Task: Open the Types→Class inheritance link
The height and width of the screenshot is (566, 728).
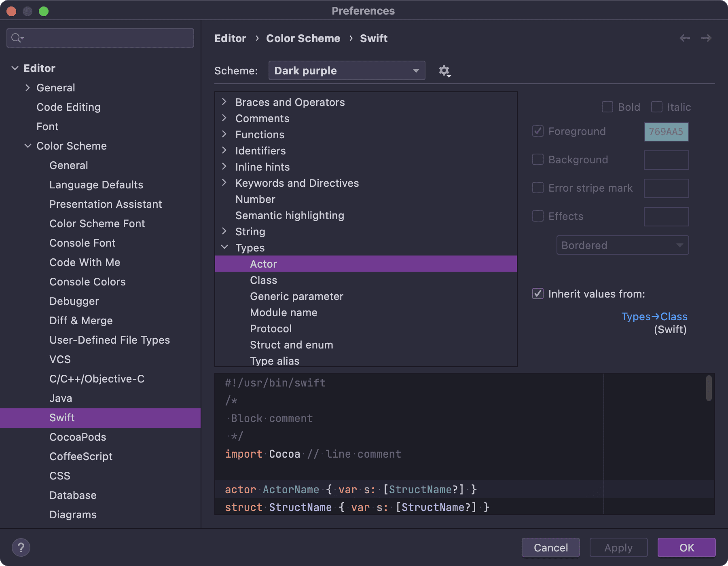Action: coord(654,317)
